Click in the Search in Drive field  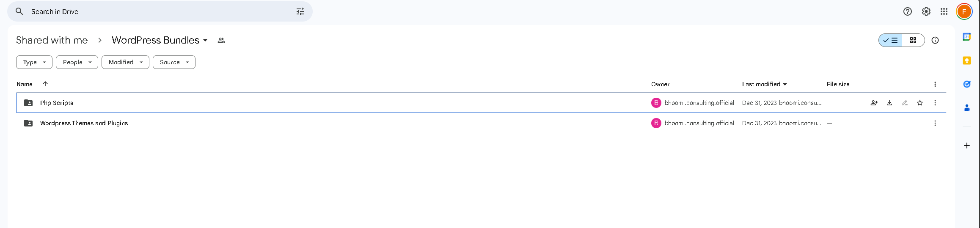(161, 11)
